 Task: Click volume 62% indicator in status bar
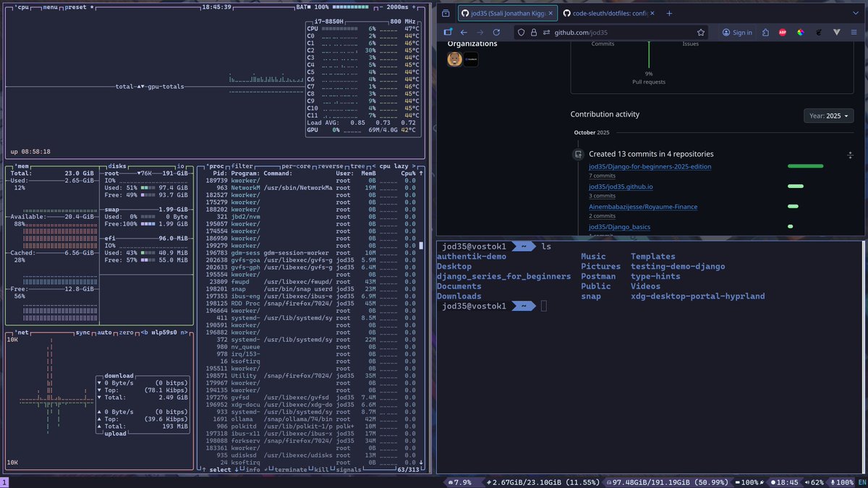(816, 482)
